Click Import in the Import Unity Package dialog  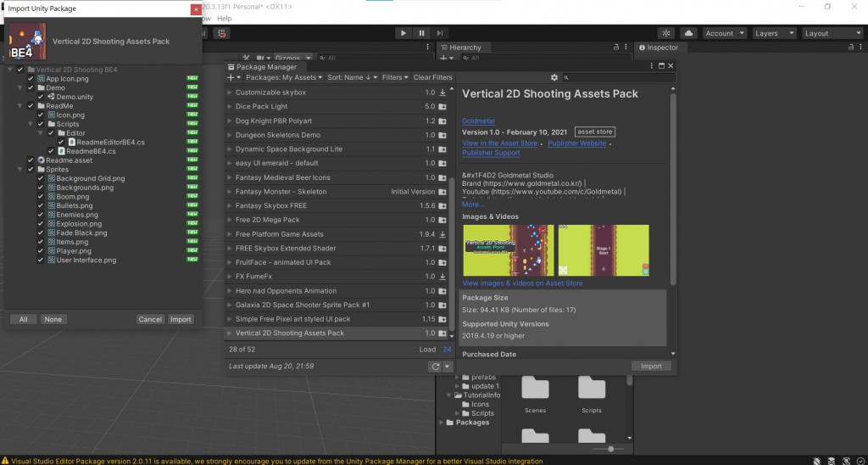[x=181, y=319]
